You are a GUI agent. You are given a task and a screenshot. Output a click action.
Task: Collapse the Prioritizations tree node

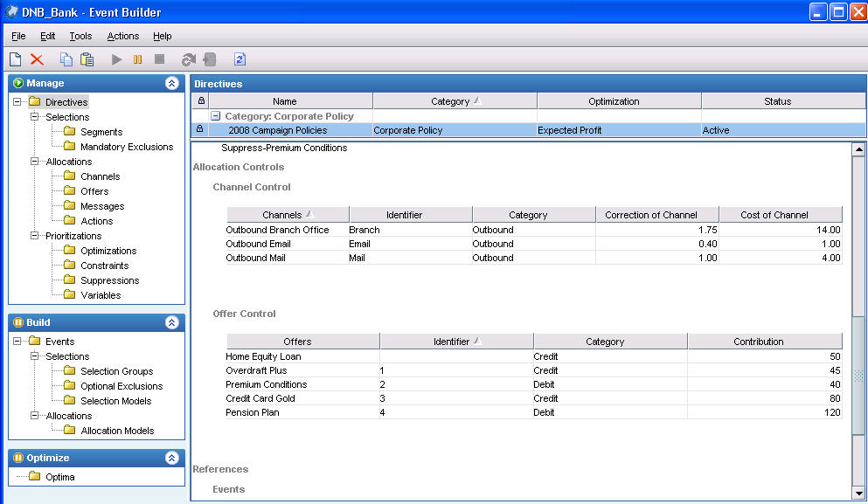(x=34, y=235)
